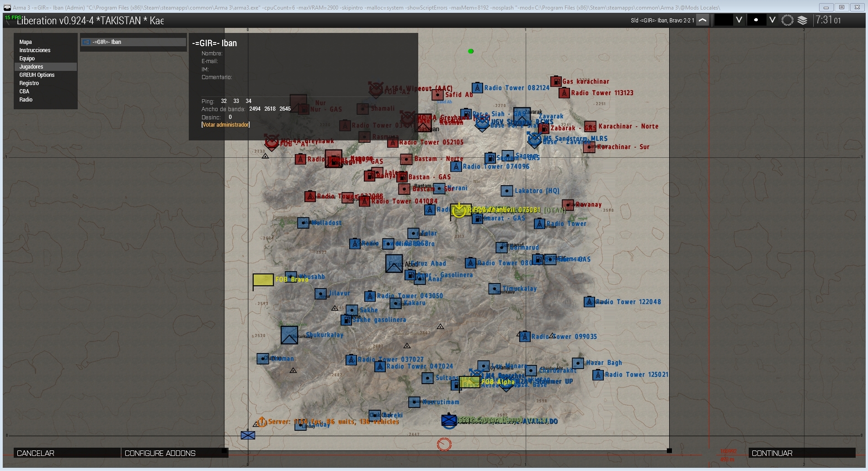Collapse the player info arrow beside Bravo 2-2

(703, 20)
